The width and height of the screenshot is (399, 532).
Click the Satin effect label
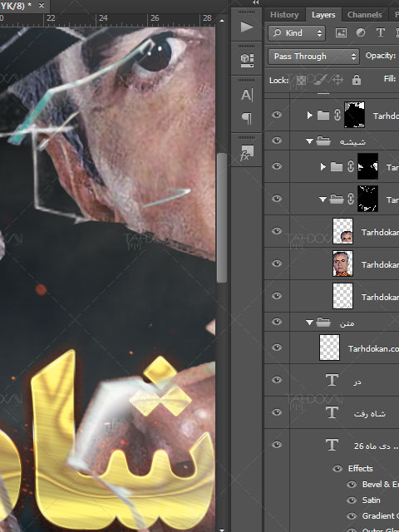tap(372, 500)
